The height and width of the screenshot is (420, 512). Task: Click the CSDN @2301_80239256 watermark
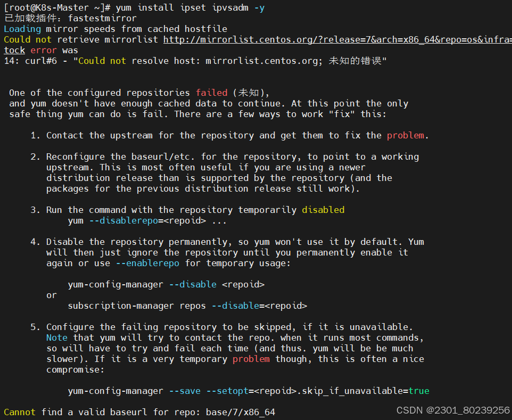(453, 410)
